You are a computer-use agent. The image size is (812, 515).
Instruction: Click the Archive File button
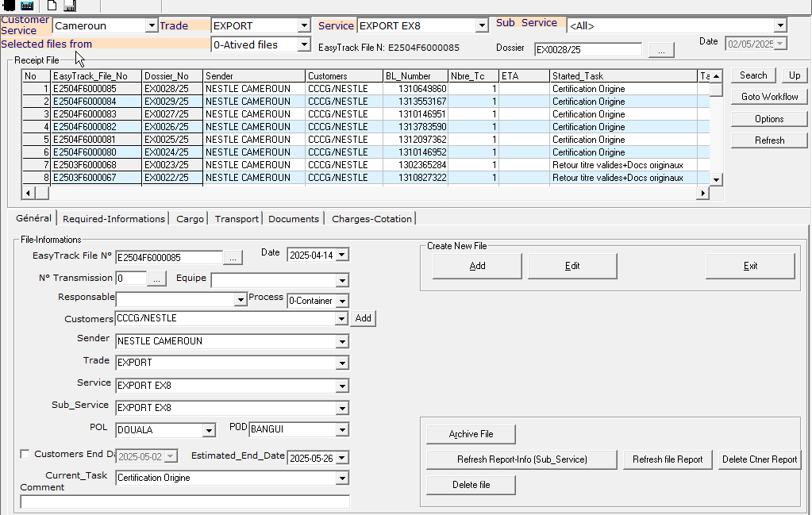[471, 434]
